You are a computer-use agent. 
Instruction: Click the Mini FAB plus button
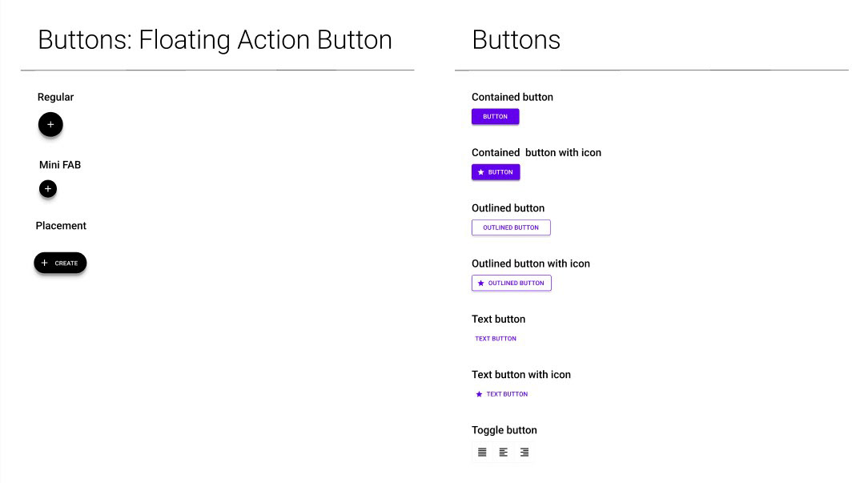coord(47,189)
